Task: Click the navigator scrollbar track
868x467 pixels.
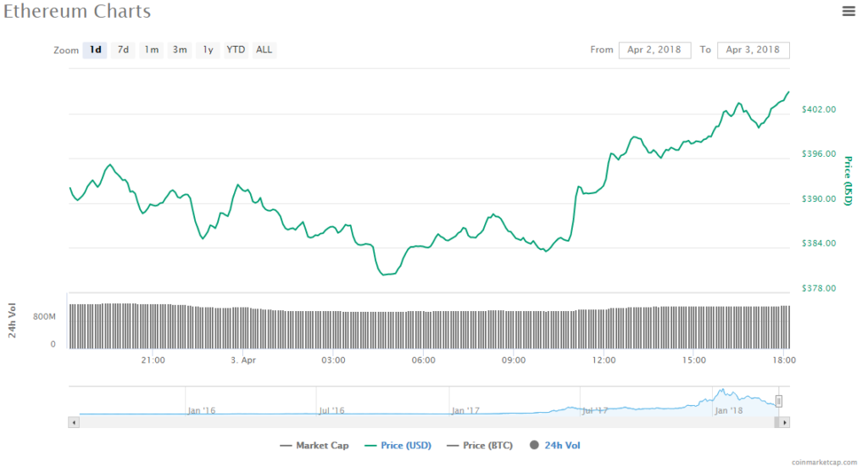Action: point(424,421)
